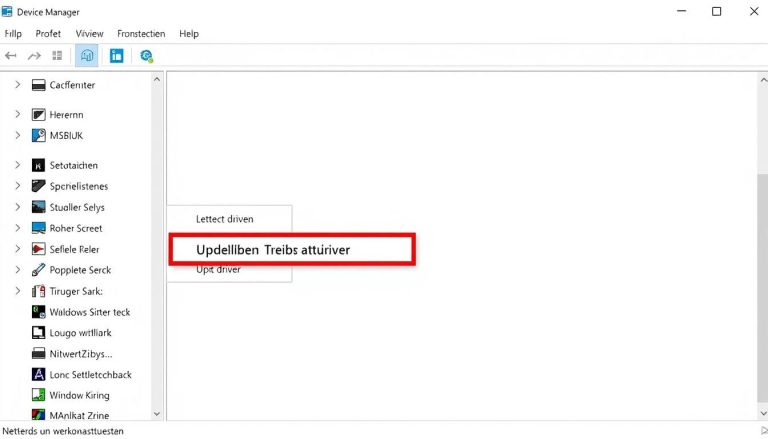Image resolution: width=768 pixels, height=439 pixels.
Task: Click the MSBIUK device icon
Action: [39, 135]
